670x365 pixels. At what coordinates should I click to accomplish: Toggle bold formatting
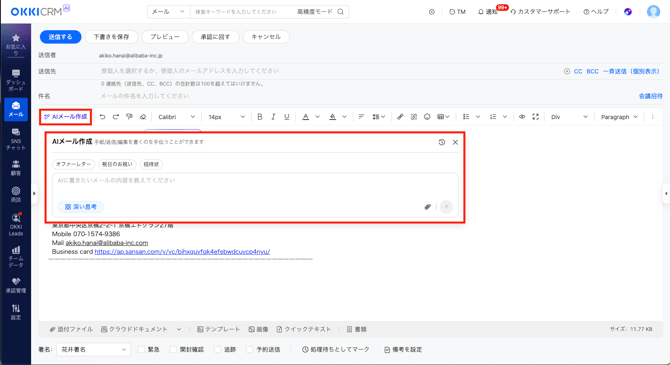[x=259, y=117]
